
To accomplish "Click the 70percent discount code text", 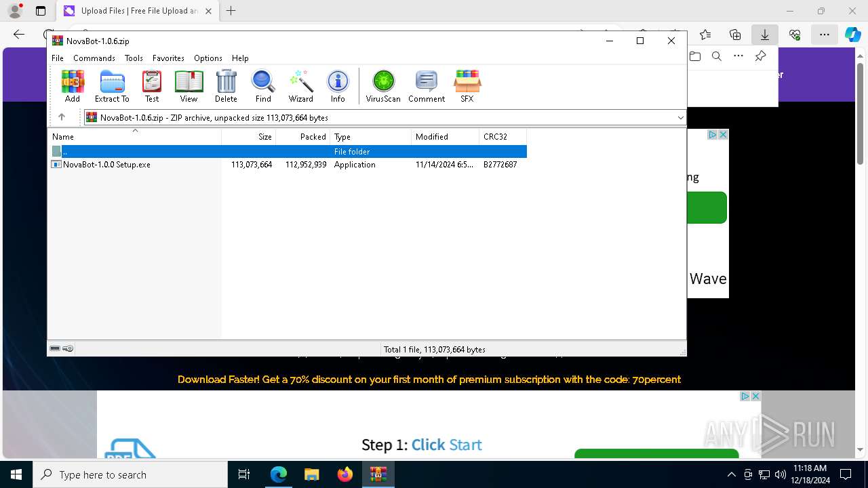I will (656, 380).
